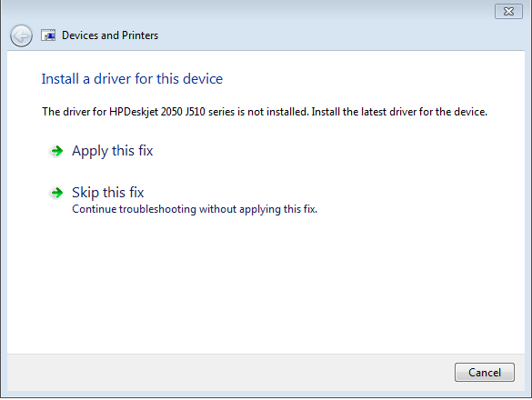Click the Devices and Printers title text

[110, 35]
